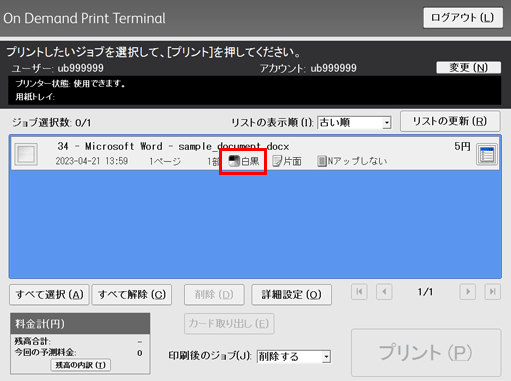Click the 白黒 monochrome color mode icon

pyautogui.click(x=234, y=161)
